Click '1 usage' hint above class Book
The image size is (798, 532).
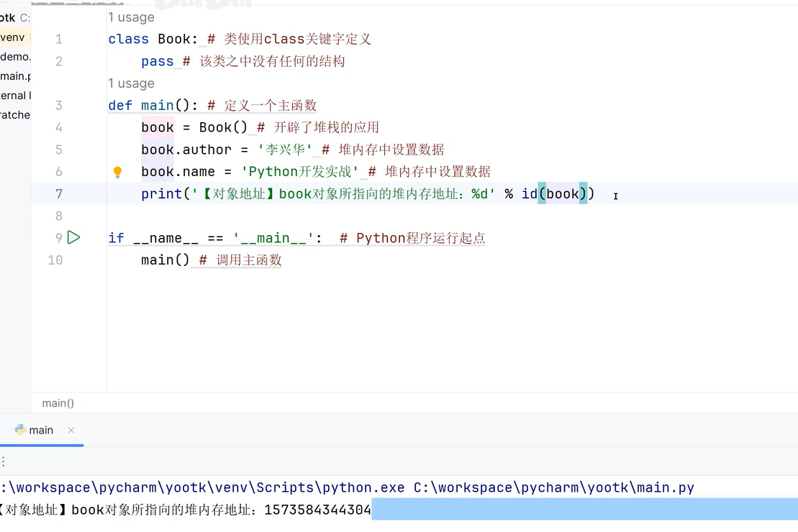tap(131, 17)
